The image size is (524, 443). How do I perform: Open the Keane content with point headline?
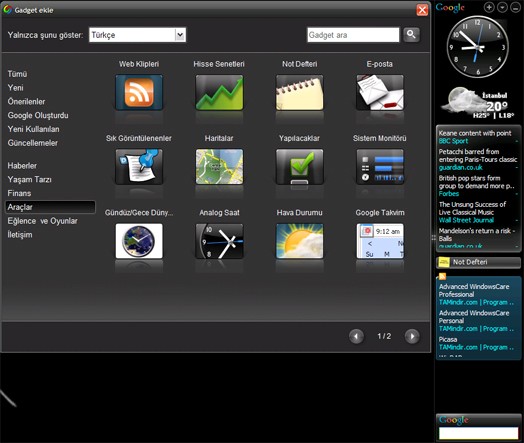[475, 133]
